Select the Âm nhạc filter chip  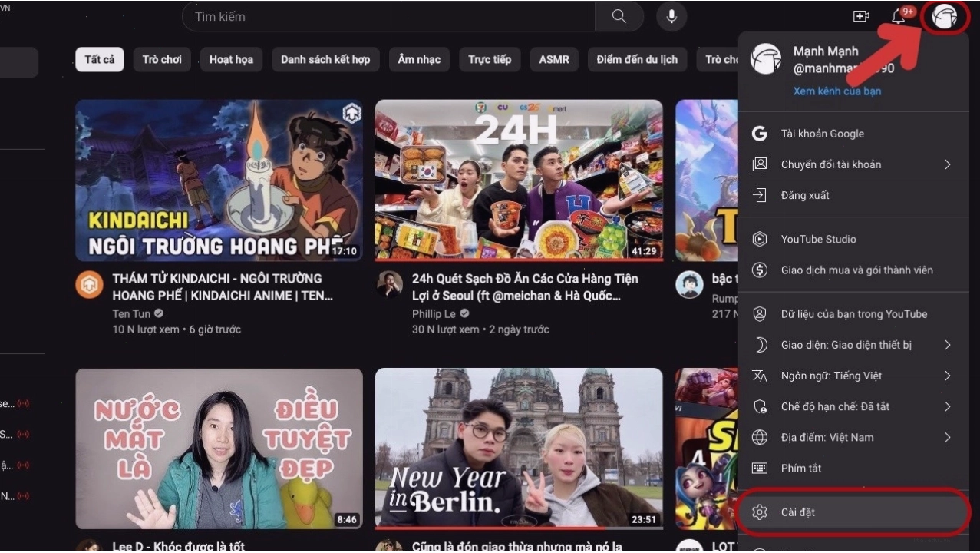point(417,59)
